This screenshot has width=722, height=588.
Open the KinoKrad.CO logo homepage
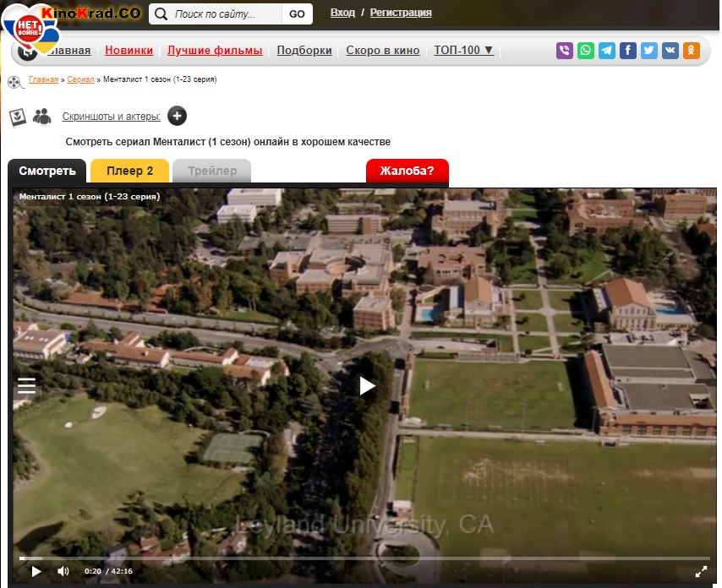pyautogui.click(x=90, y=13)
